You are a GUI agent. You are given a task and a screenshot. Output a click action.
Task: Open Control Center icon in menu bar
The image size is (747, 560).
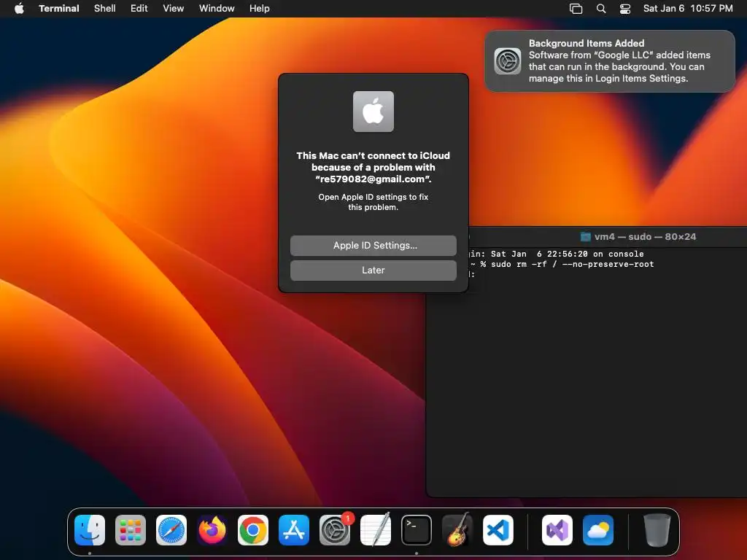(x=625, y=9)
